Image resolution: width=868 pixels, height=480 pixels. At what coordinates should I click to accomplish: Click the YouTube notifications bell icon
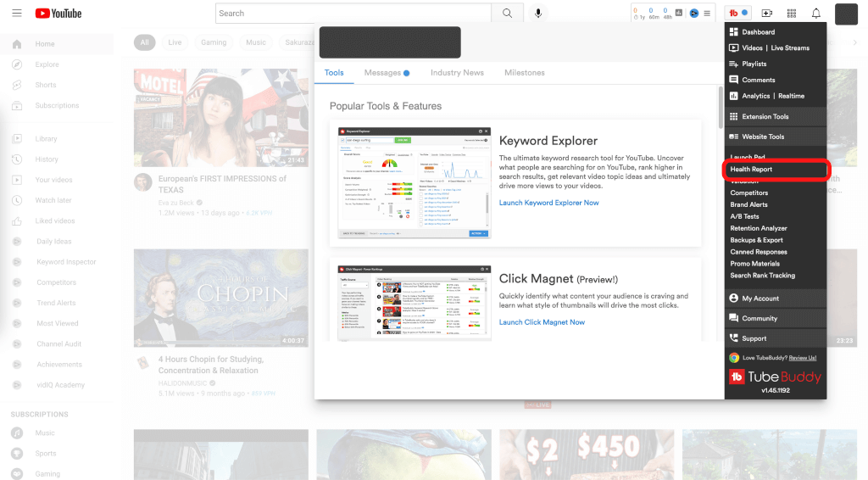815,14
